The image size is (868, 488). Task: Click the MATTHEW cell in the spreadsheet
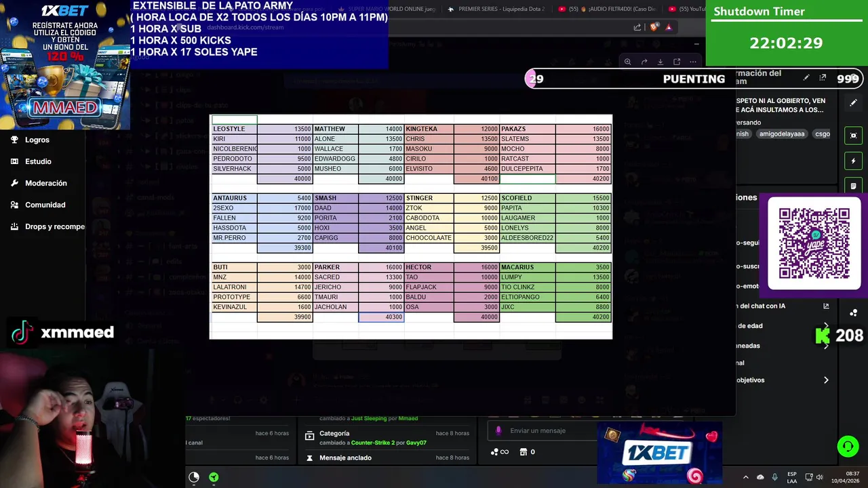point(336,129)
